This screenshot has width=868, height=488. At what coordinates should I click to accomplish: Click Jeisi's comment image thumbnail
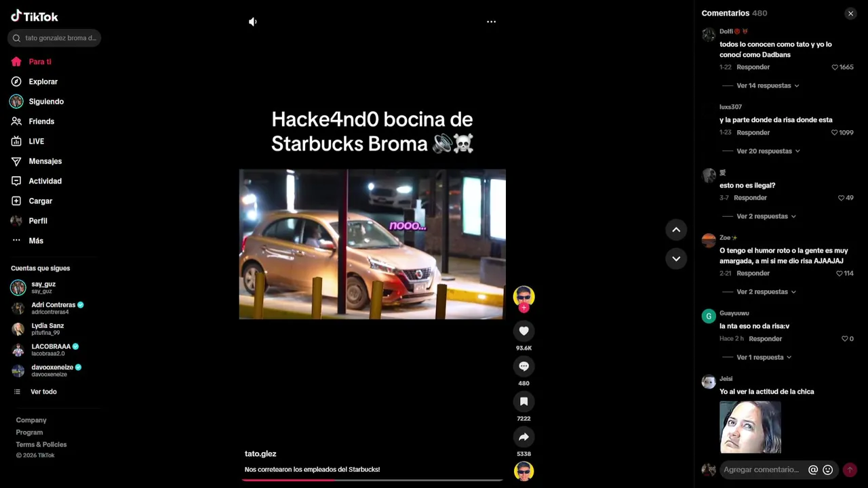750,427
